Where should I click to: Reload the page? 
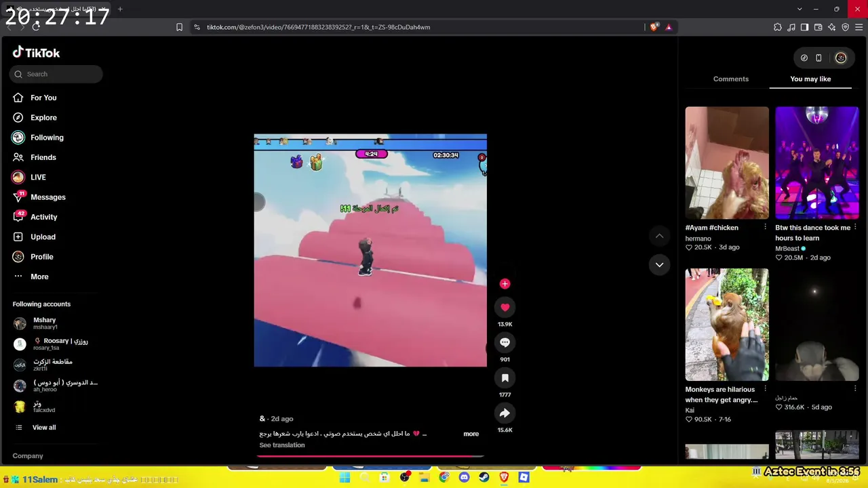(35, 27)
